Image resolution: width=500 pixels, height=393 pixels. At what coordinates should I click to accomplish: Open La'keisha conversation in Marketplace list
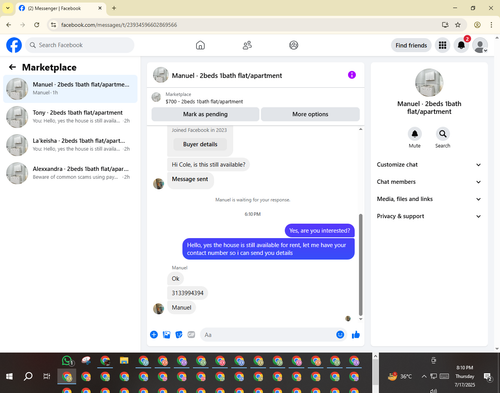click(x=70, y=145)
